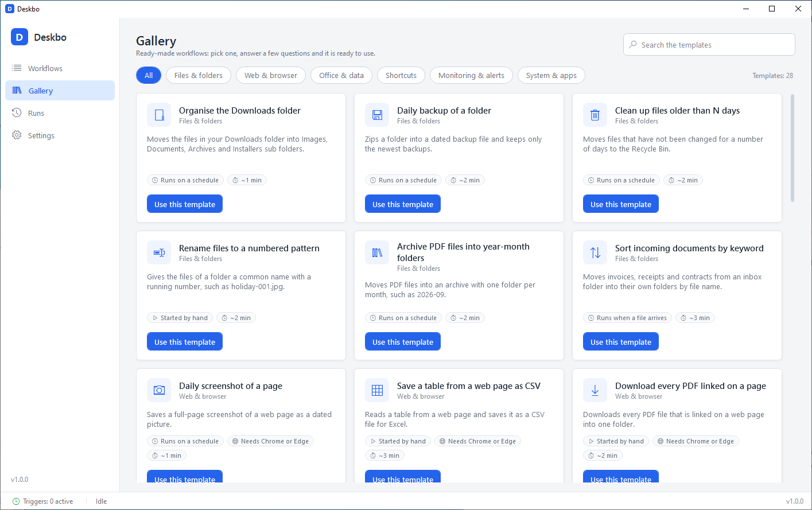Use the Sort incoming documents by keyword template
The width and height of the screenshot is (812, 510).
621,342
